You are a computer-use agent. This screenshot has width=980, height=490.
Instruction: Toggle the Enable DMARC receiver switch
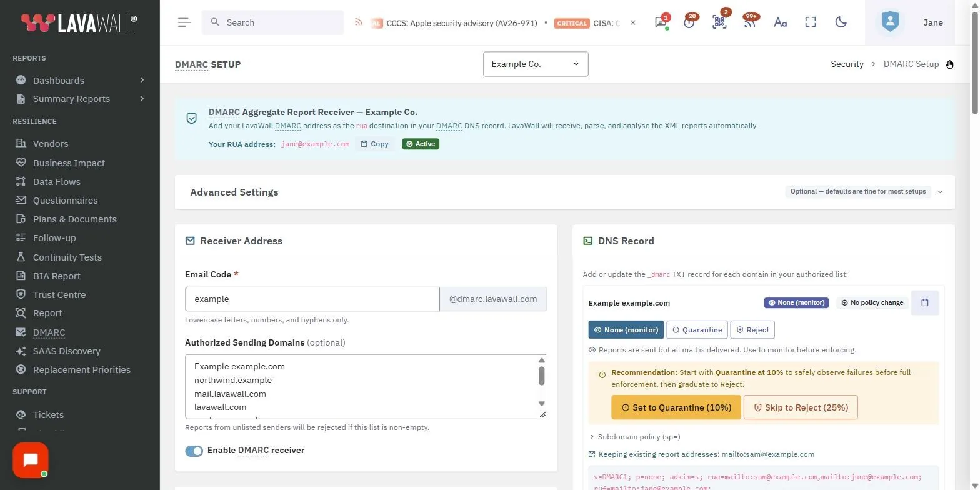pos(194,451)
